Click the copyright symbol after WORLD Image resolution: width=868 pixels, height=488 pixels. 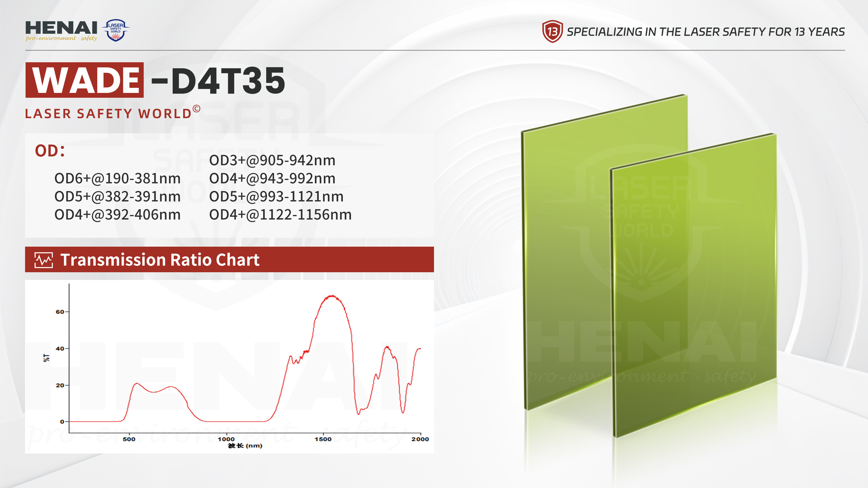[x=197, y=109]
